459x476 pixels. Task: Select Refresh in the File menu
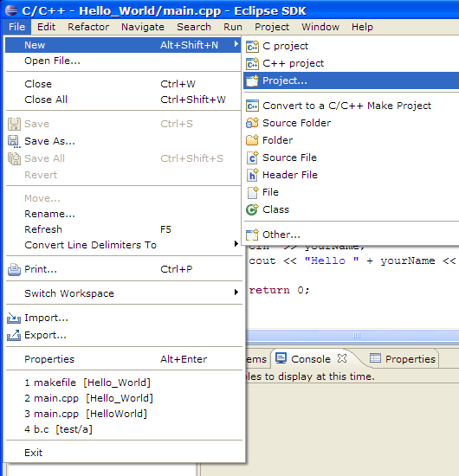pos(123,229)
